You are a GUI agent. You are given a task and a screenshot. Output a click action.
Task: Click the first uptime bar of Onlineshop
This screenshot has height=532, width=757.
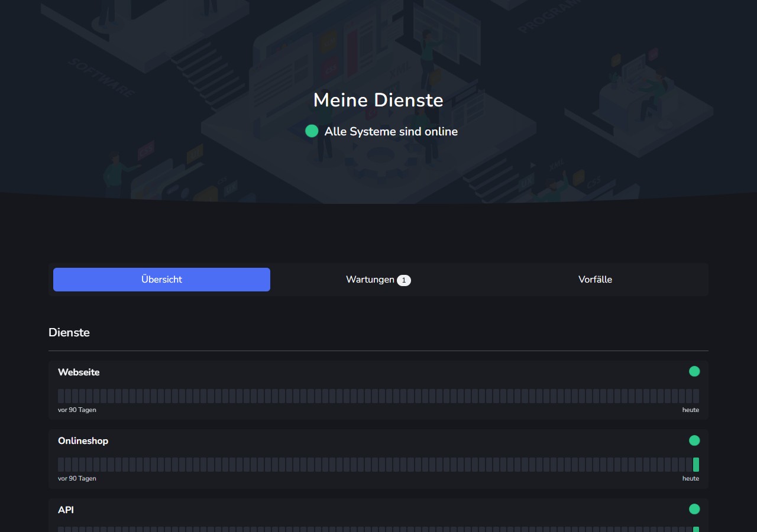pos(61,465)
